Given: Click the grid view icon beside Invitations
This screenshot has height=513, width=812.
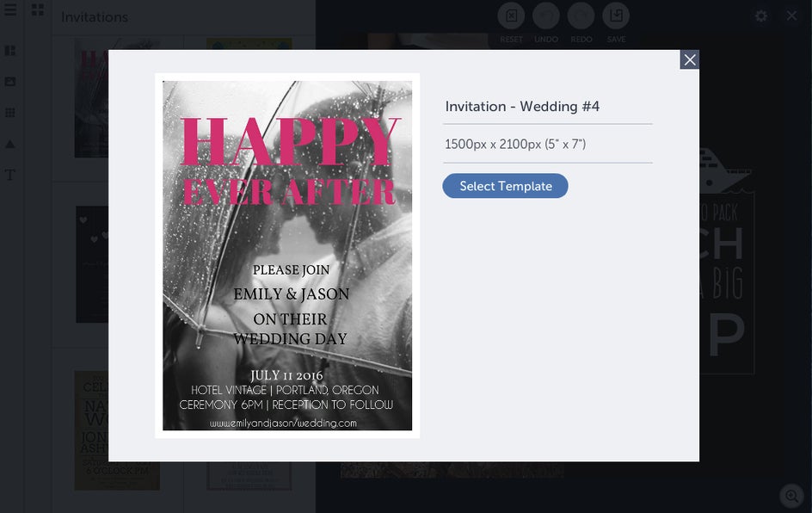Looking at the screenshot, I should [x=37, y=9].
